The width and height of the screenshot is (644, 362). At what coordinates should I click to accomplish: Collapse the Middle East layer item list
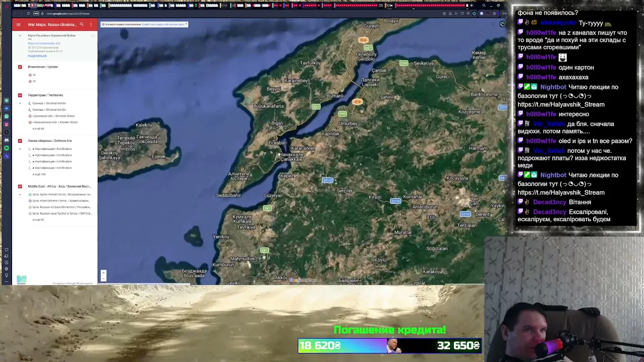point(20,195)
